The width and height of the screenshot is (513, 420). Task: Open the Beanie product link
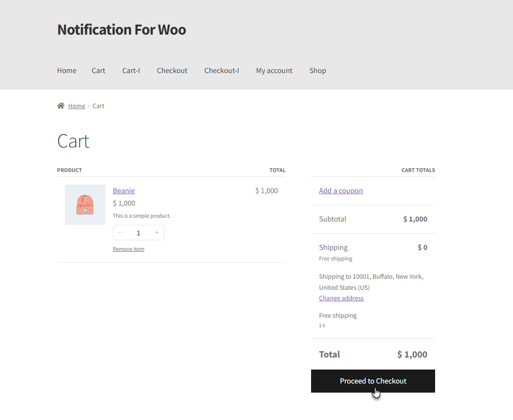124,191
